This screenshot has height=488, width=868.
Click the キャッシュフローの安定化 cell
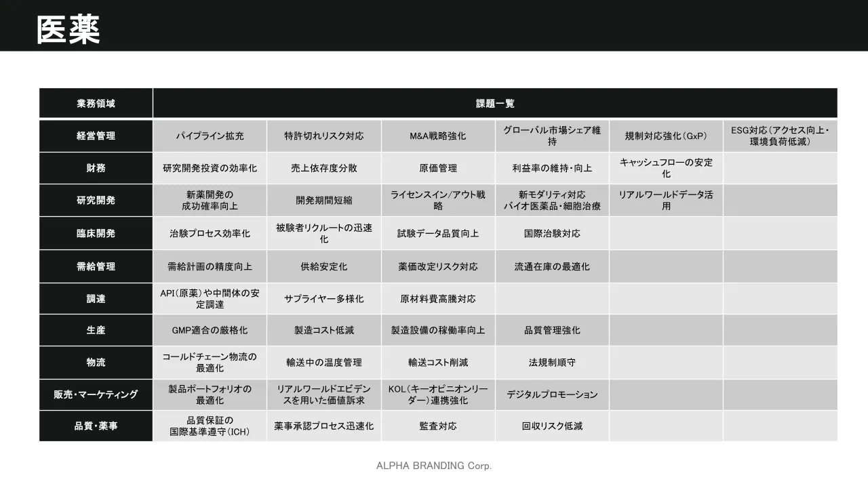pos(666,168)
